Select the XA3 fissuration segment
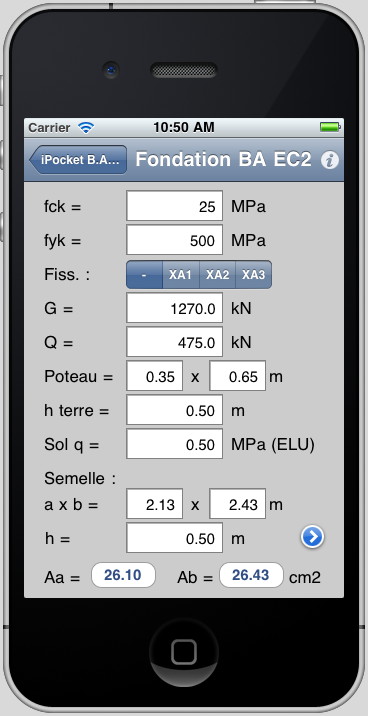 (x=253, y=275)
